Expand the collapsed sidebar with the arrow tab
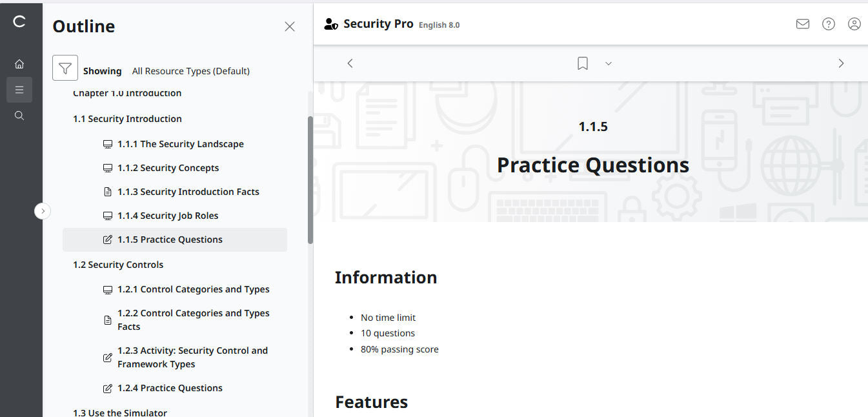Viewport: 868px width, 417px height. pos(43,210)
